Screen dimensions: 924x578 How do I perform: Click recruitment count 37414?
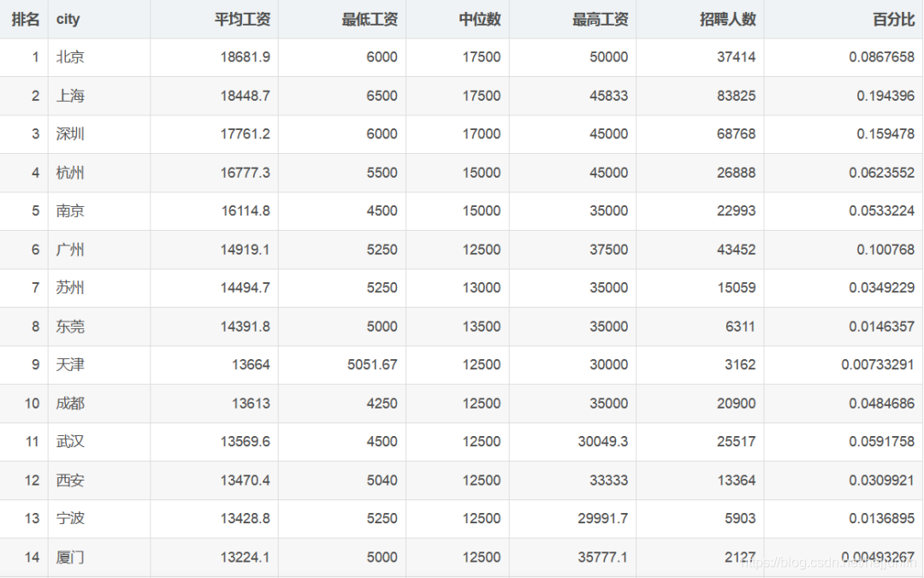[736, 57]
